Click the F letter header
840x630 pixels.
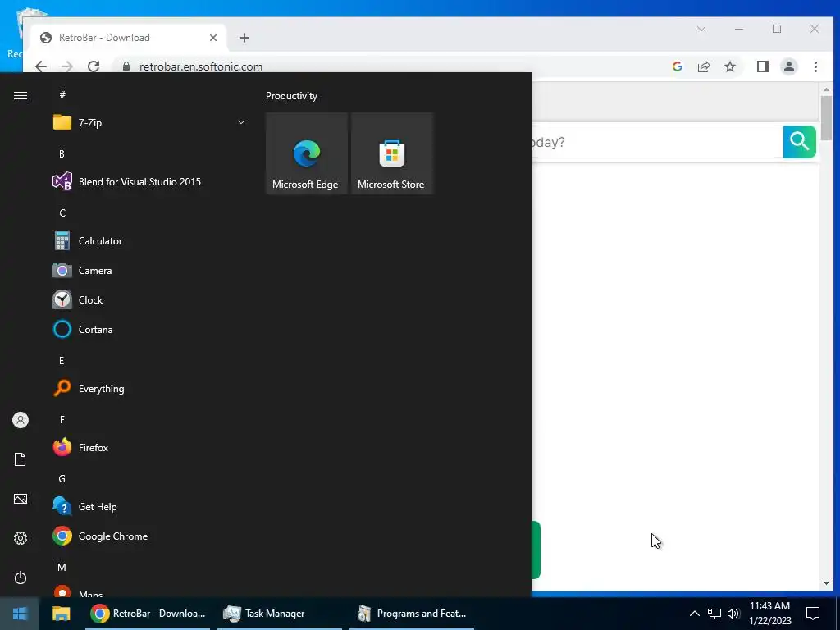click(x=62, y=419)
